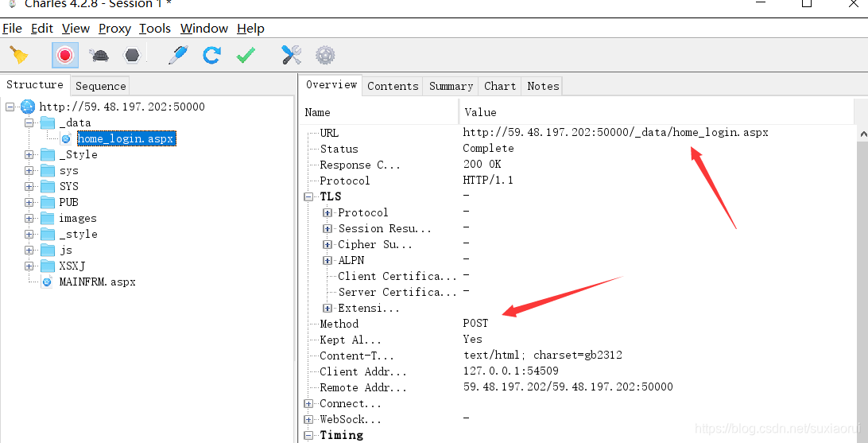Open the View menu
The width and height of the screenshot is (868, 443).
[x=76, y=29]
